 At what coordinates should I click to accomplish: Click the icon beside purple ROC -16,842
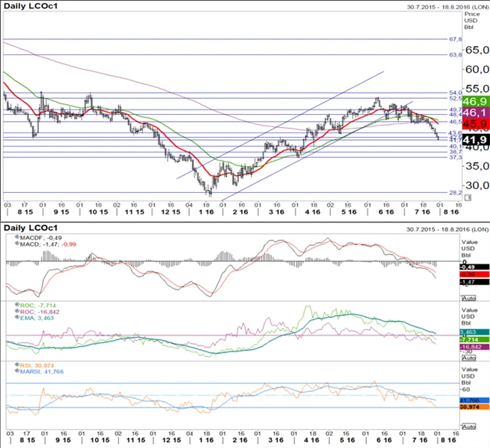tap(18, 312)
